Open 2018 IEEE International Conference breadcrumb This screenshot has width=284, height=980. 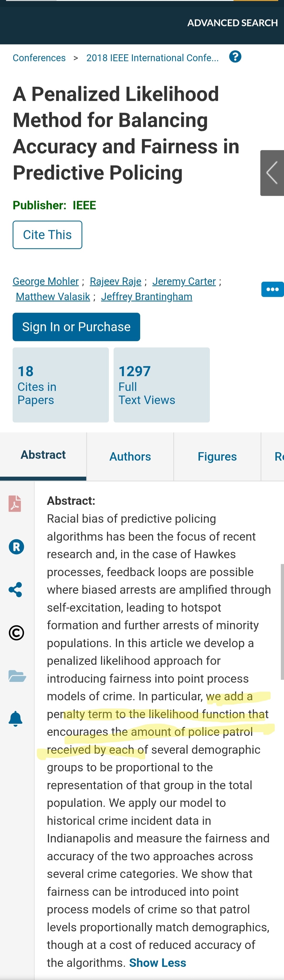click(153, 58)
